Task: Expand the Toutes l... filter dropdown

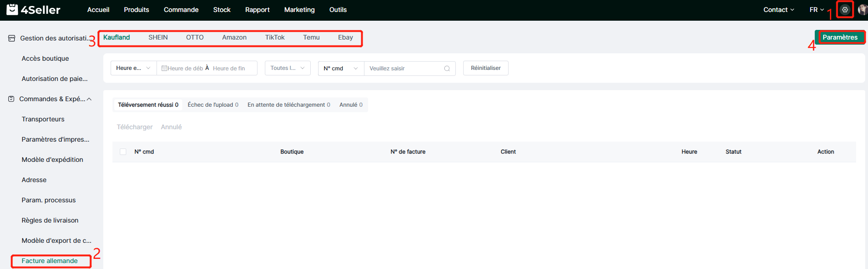Action: point(287,68)
